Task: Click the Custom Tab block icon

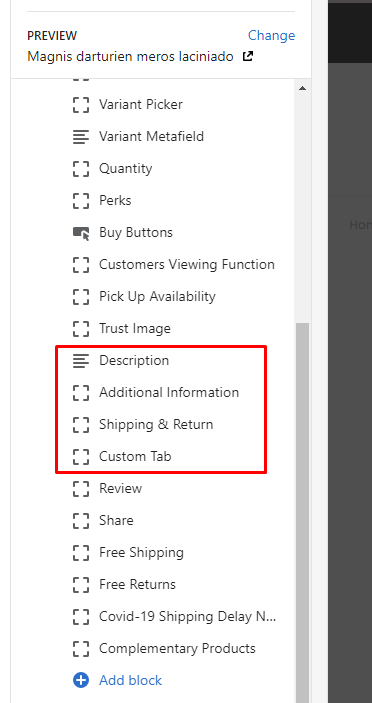Action: pyautogui.click(x=81, y=456)
